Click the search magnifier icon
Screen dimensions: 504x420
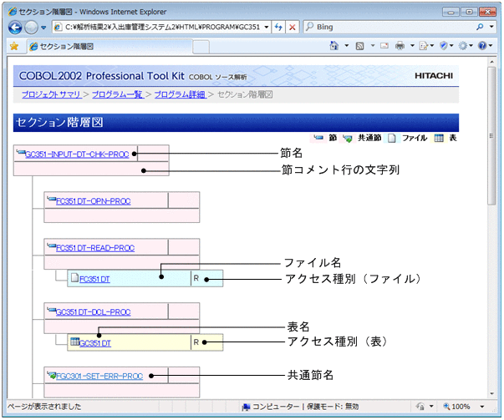click(480, 27)
